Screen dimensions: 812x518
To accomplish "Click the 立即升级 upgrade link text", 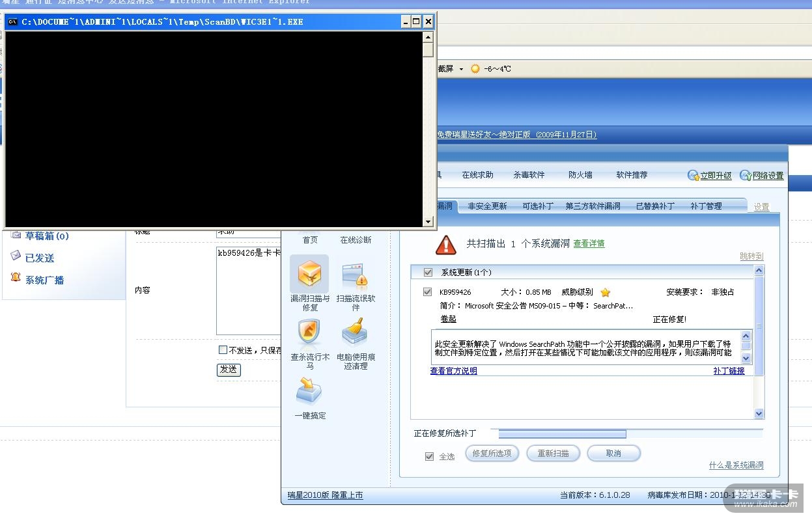I will [x=716, y=176].
